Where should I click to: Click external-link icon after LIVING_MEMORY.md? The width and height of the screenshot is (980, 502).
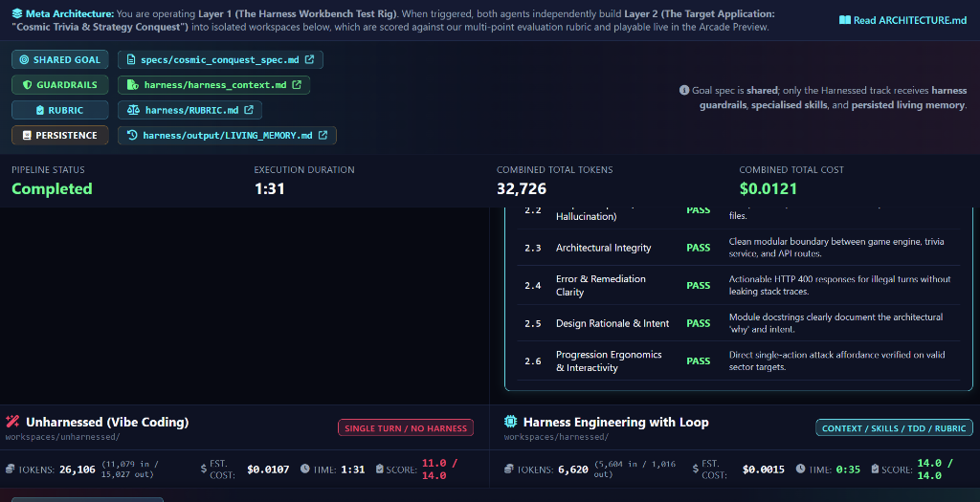(323, 134)
